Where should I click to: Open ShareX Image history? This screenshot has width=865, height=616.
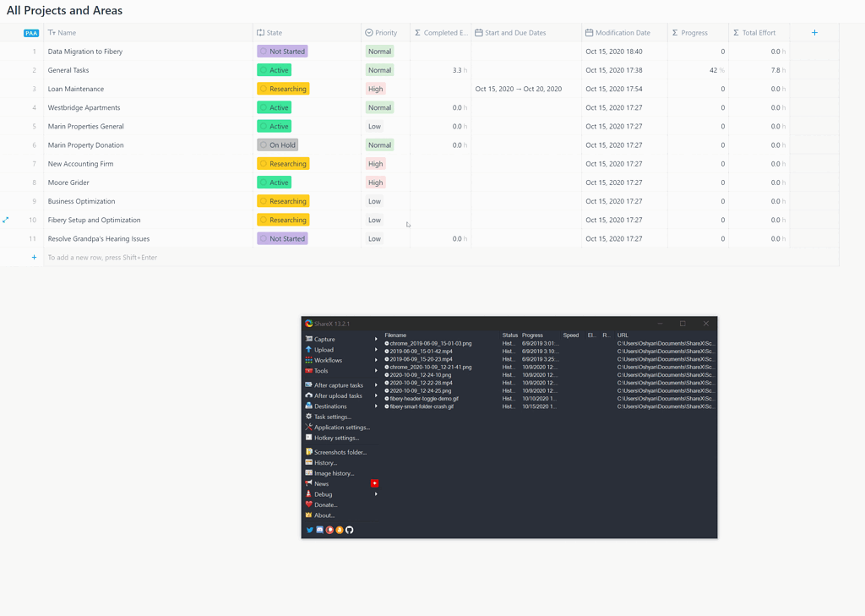pyautogui.click(x=331, y=473)
